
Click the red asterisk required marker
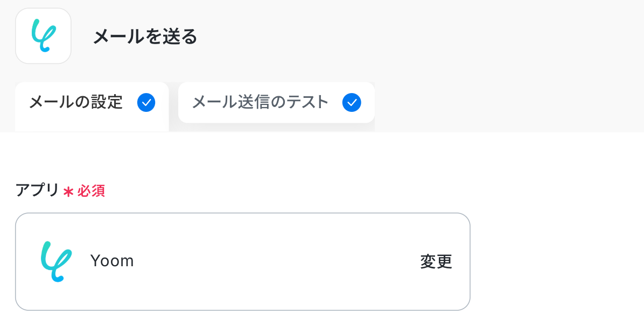[68, 191]
